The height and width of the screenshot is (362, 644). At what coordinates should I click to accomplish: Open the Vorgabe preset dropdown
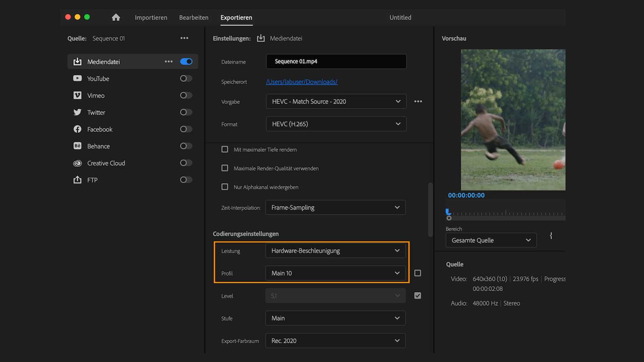click(336, 101)
